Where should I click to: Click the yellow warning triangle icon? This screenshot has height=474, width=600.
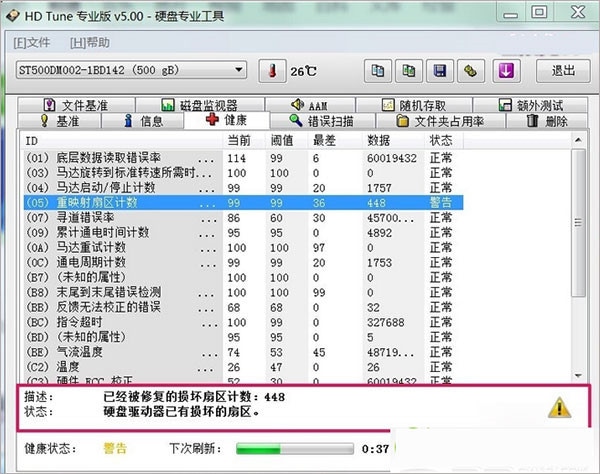[x=559, y=407]
